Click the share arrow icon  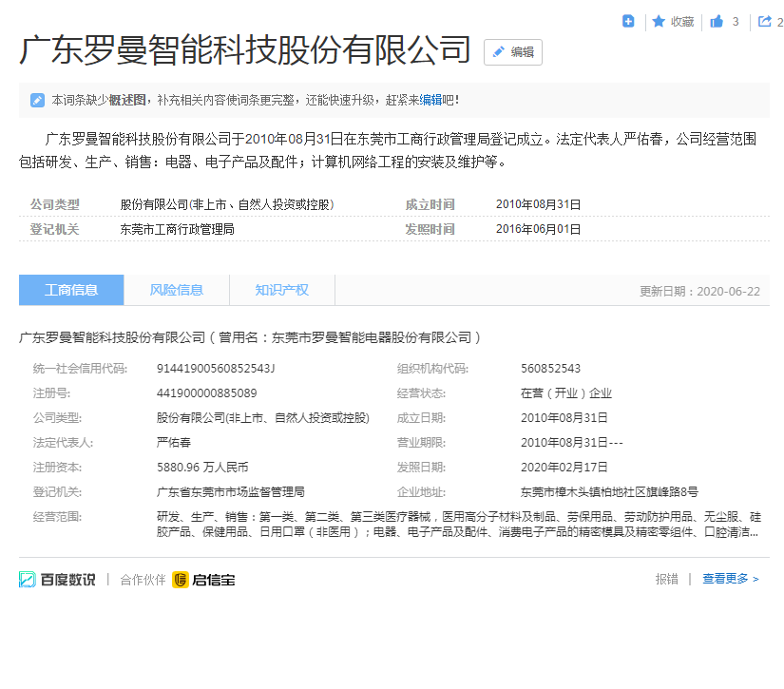(x=764, y=21)
